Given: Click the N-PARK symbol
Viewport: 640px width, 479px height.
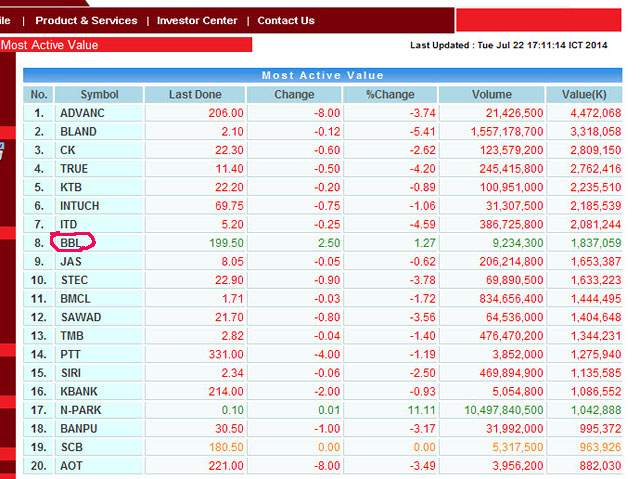Looking at the screenshot, I should click(x=80, y=410).
